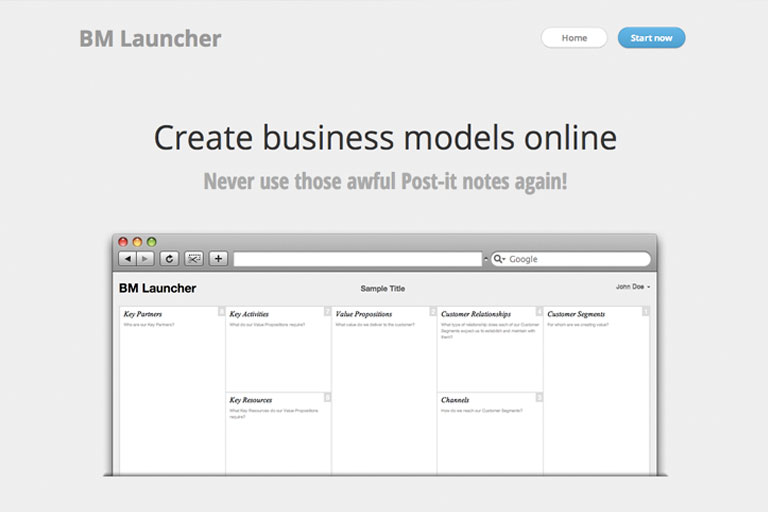
Task: Select the Customer Segments canvas block
Action: point(596,390)
